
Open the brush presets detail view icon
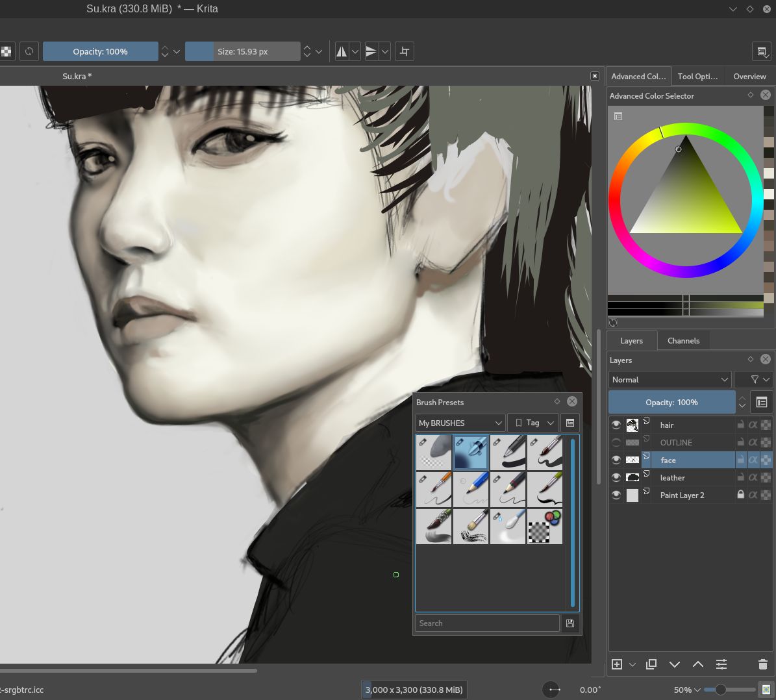[570, 423]
